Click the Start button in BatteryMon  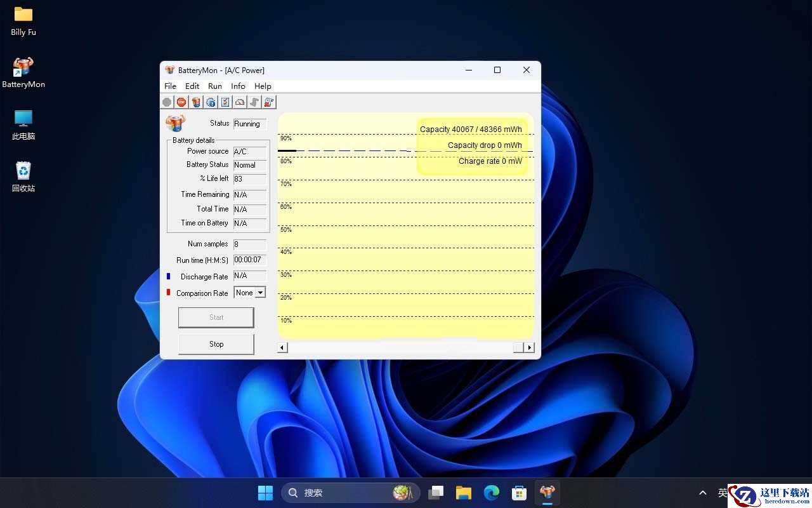click(216, 317)
